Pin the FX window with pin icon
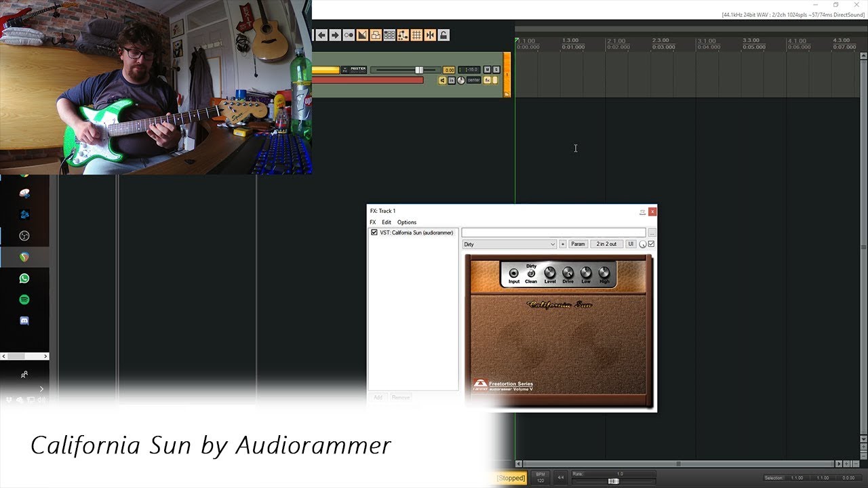This screenshot has height=488, width=868. pos(642,211)
